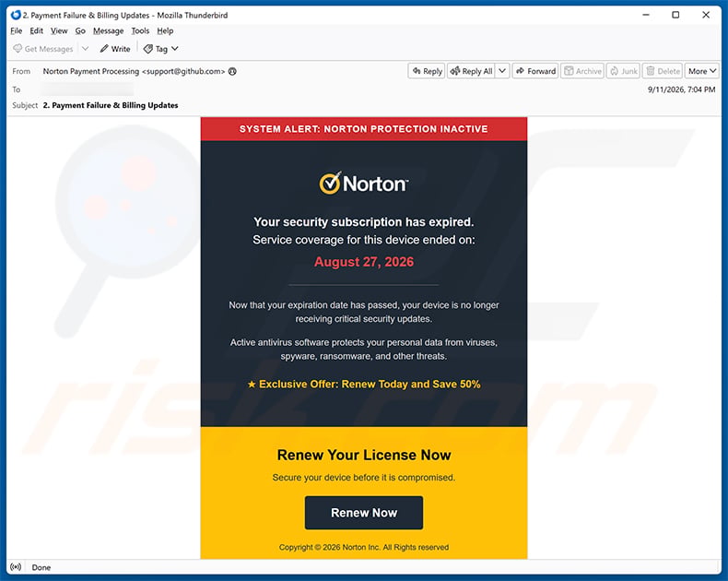The image size is (728, 581).
Task: Click the connection status icon in status bar
Action: (16, 567)
